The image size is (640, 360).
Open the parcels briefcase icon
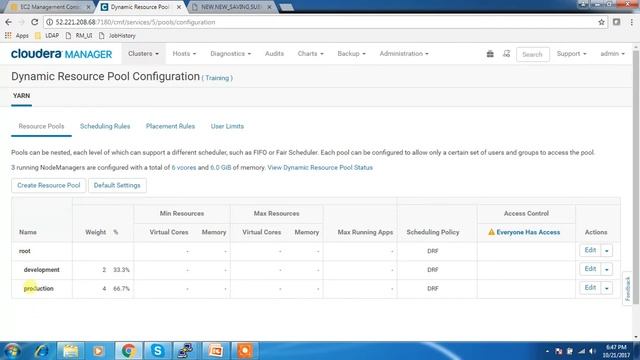[490, 54]
